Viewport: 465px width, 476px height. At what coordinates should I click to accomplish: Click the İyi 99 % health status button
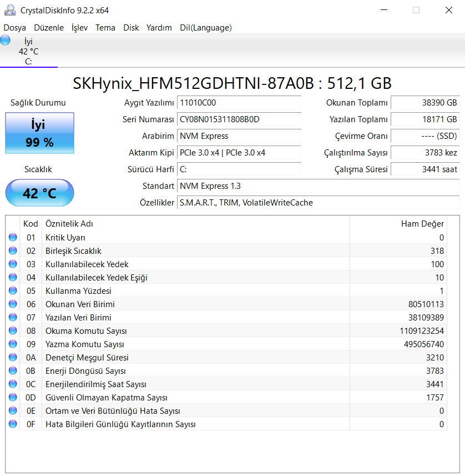(39, 133)
